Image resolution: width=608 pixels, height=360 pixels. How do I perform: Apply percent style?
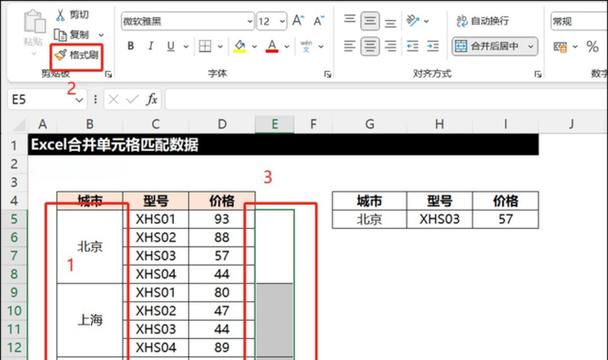pos(592,47)
